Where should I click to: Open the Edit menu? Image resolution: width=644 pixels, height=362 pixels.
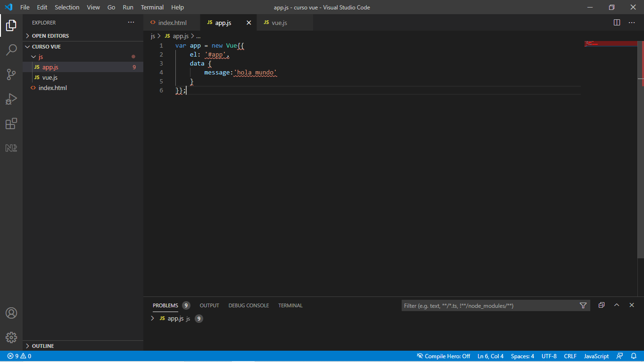(42, 7)
